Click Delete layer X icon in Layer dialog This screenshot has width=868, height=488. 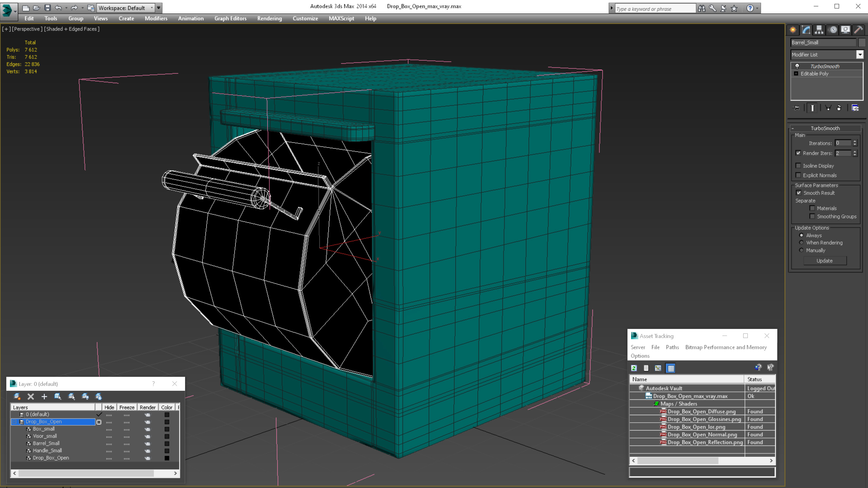pyautogui.click(x=31, y=396)
